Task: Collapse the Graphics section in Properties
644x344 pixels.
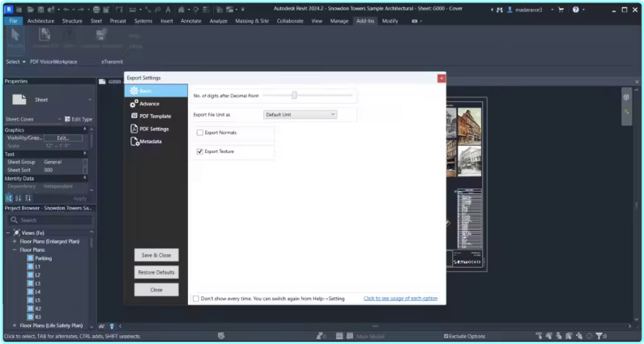Action: click(85, 130)
